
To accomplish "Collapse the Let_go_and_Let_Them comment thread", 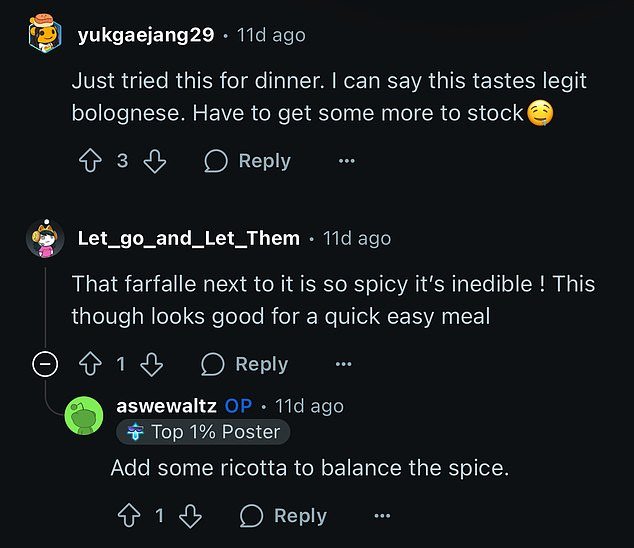I will coord(45,364).
